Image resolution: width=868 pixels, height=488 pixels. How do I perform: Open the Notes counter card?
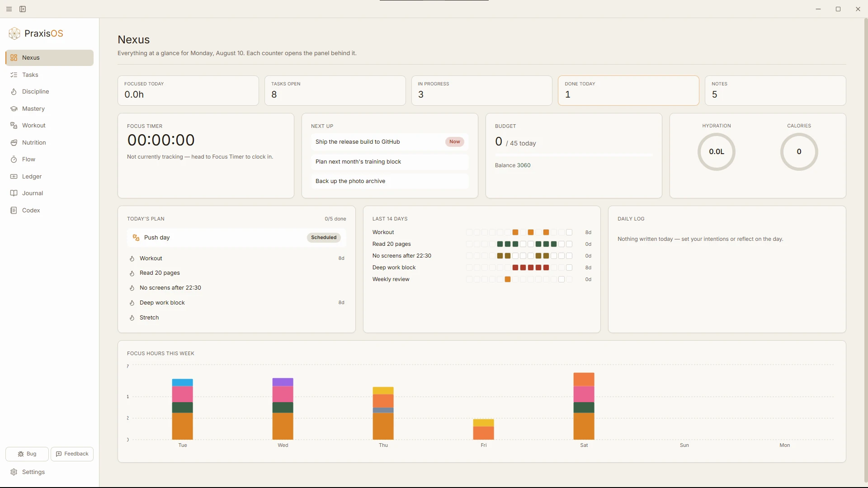click(x=775, y=91)
